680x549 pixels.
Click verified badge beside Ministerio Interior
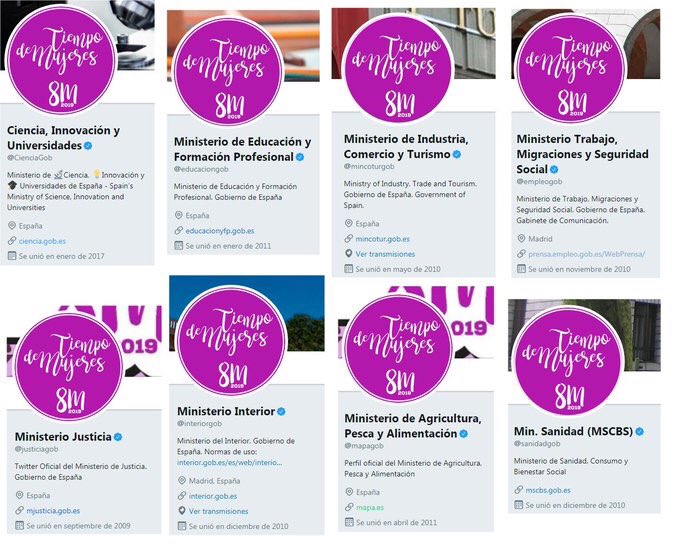point(281,412)
